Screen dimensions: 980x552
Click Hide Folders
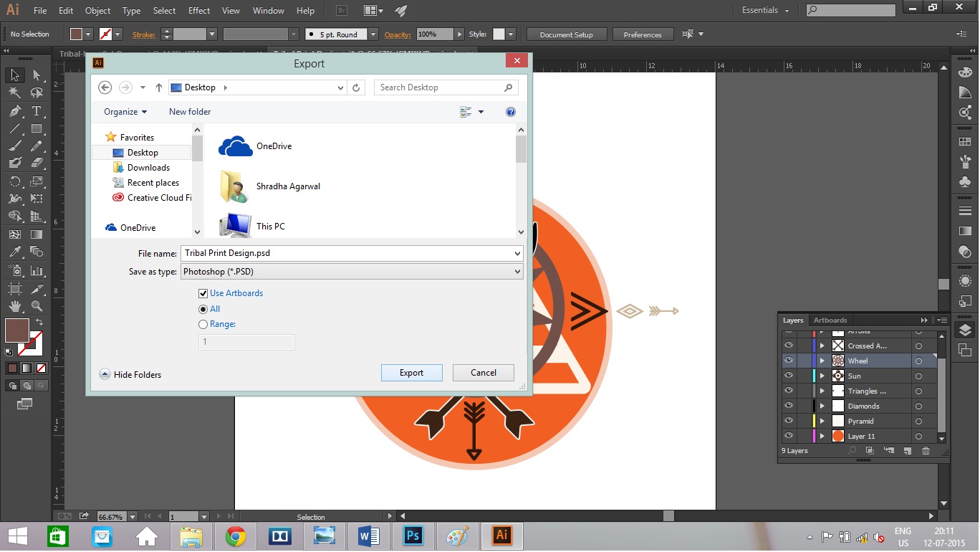click(130, 374)
